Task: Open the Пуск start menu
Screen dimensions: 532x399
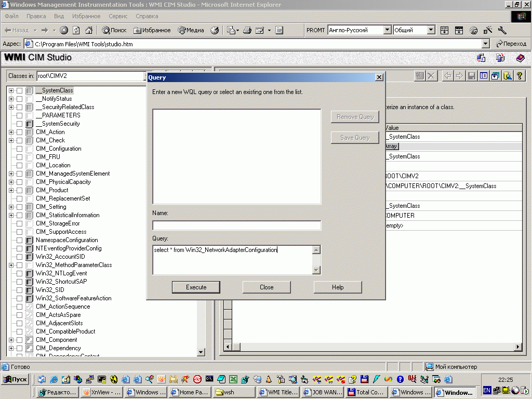Action: click(15, 379)
